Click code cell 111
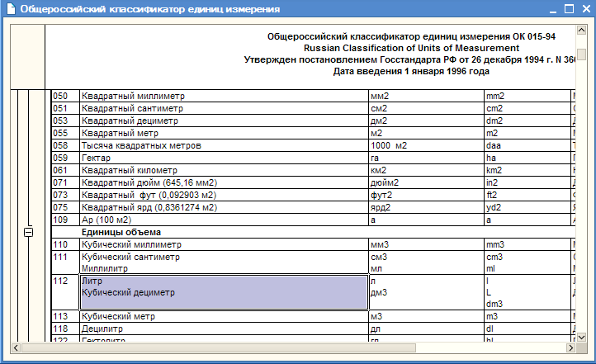The image size is (596, 364). pos(65,262)
